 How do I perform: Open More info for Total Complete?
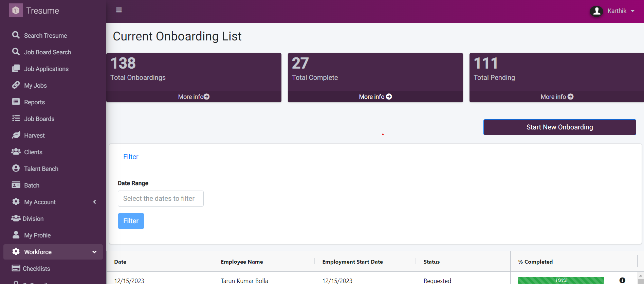click(375, 97)
